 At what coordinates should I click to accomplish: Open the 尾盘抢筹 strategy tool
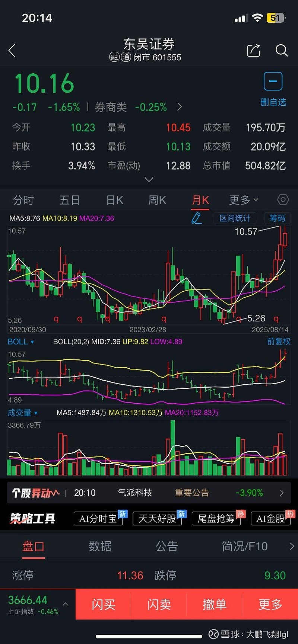(216, 518)
